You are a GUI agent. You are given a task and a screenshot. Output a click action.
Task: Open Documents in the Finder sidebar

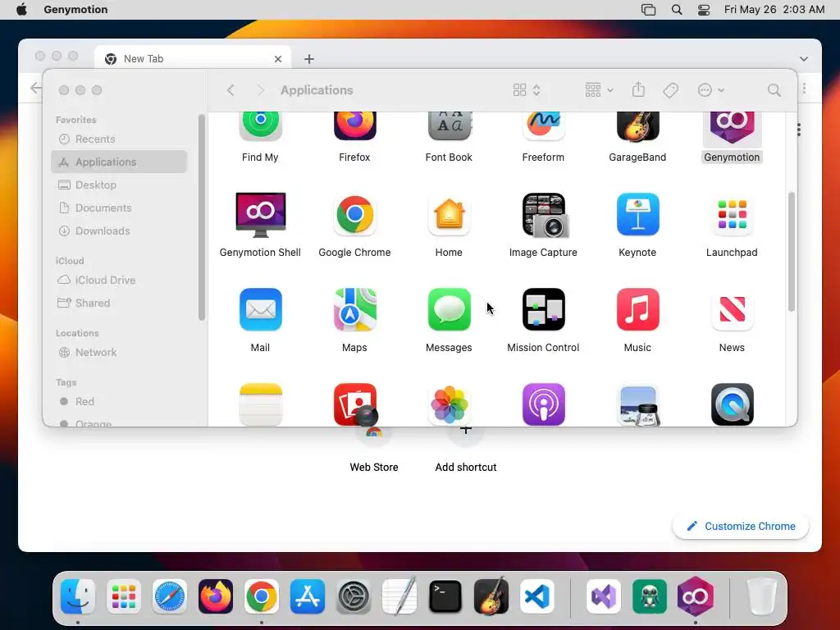point(119,208)
